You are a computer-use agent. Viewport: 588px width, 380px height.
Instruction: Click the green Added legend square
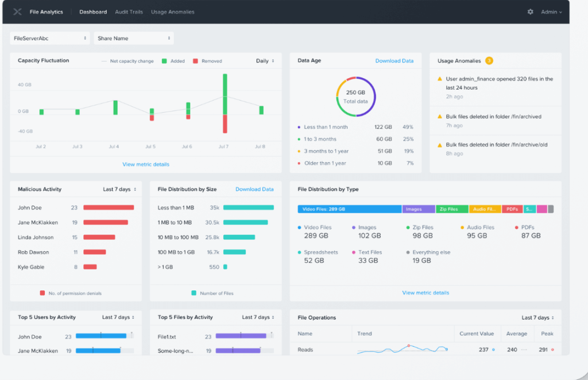[164, 61]
